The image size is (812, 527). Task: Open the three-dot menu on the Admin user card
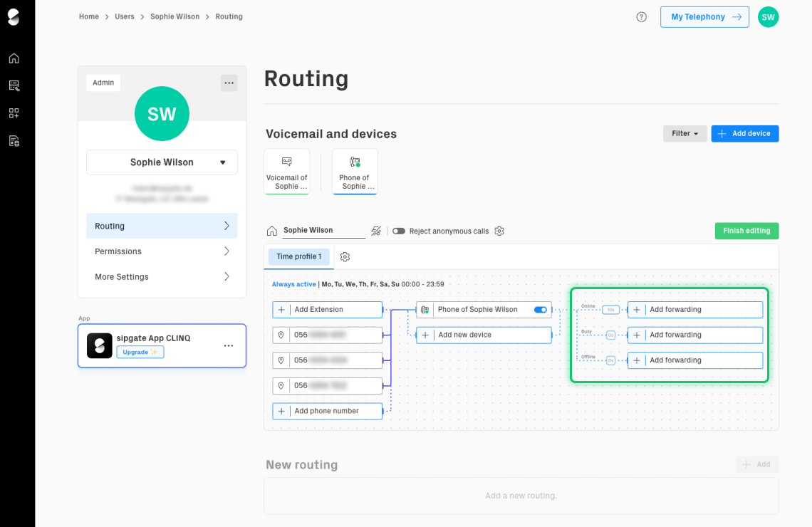click(229, 83)
